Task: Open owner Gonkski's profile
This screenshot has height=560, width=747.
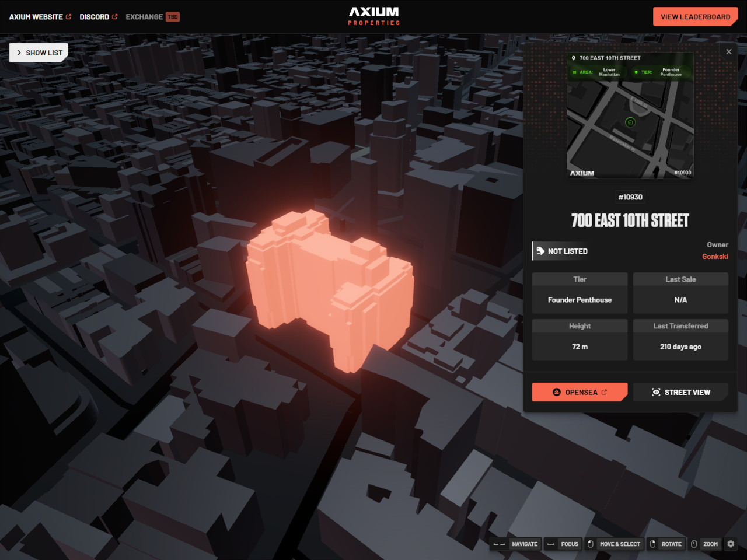Action: pyautogui.click(x=715, y=257)
